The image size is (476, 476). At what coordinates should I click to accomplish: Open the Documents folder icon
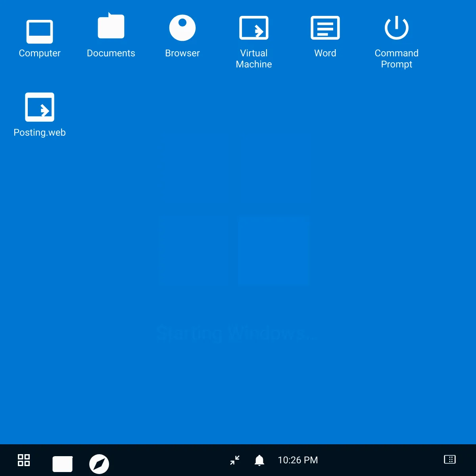(111, 27)
